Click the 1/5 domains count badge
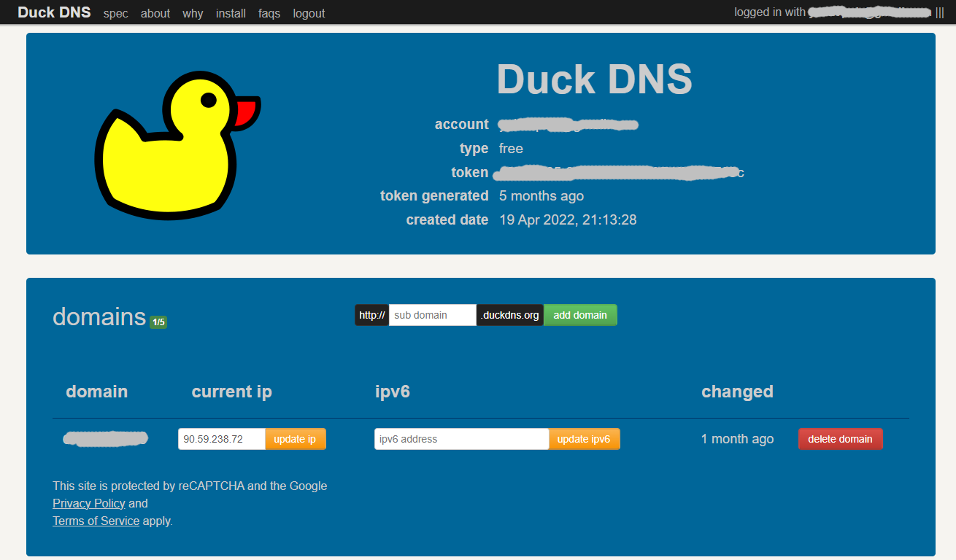Viewport: 956px width, 560px height. pyautogui.click(x=158, y=322)
